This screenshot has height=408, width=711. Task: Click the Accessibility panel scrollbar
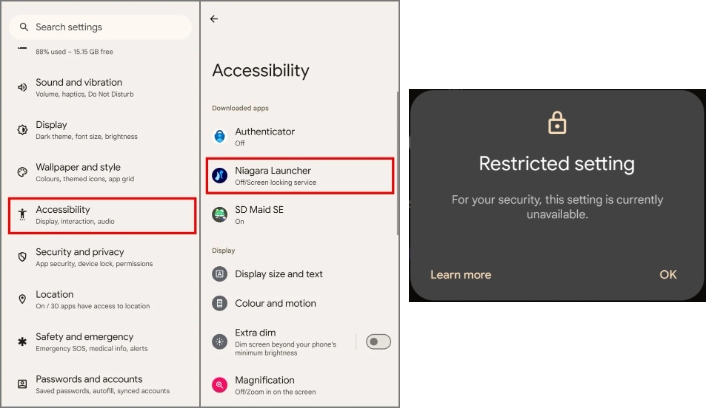point(398,163)
